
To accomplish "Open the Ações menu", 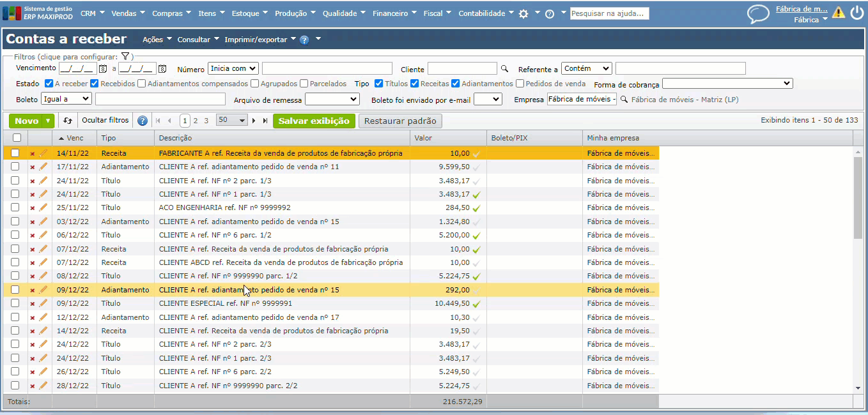I will pyautogui.click(x=157, y=40).
